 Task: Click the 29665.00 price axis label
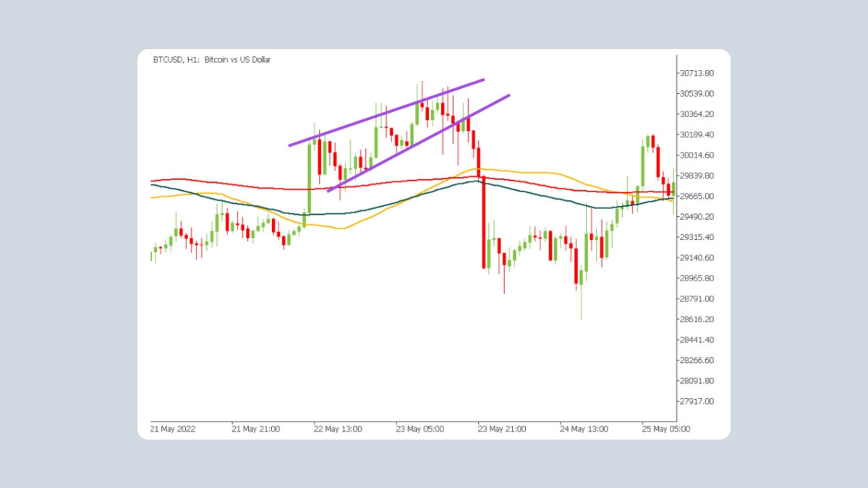point(697,197)
